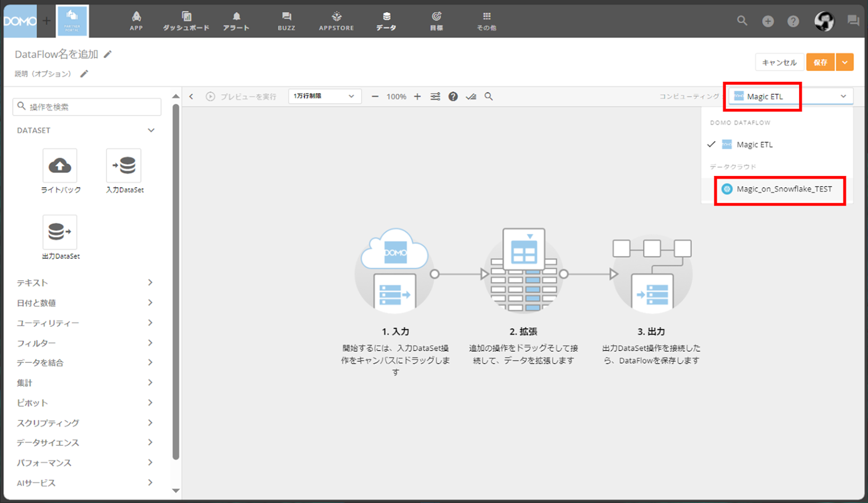This screenshot has width=868, height=503.
Task: Open the ダッシュボード navigation item
Action: (x=186, y=21)
